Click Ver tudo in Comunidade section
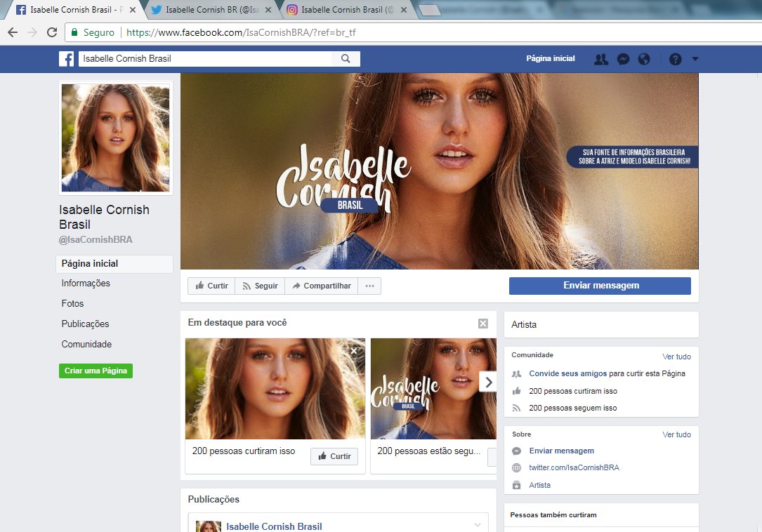The width and height of the screenshot is (762, 532). (676, 357)
